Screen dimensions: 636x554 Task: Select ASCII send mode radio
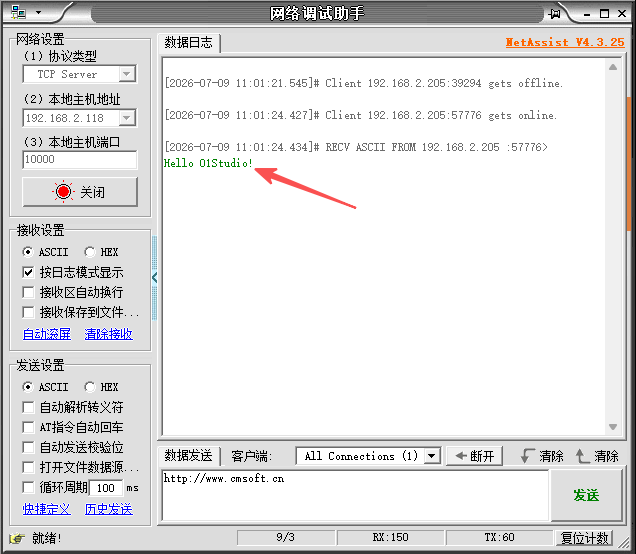pyautogui.click(x=28, y=387)
